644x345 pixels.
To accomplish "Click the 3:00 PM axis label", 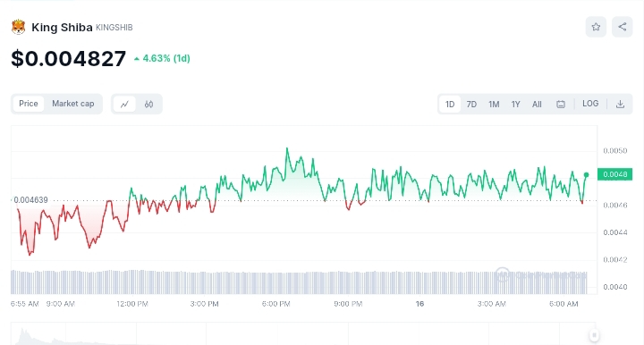I will 204,304.
